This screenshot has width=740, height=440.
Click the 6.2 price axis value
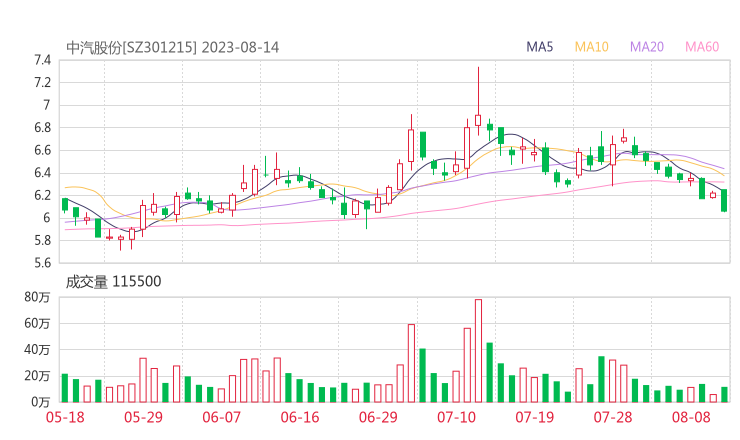pos(42,195)
